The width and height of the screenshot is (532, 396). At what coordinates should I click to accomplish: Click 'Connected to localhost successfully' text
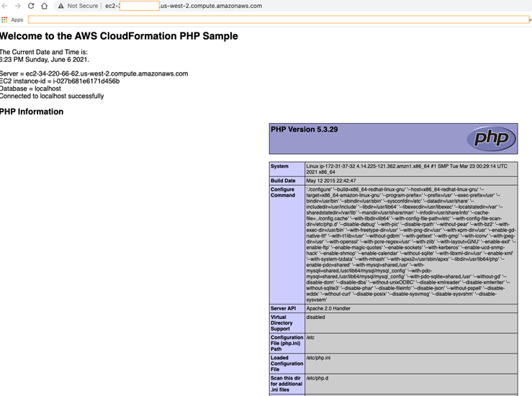[x=52, y=96]
